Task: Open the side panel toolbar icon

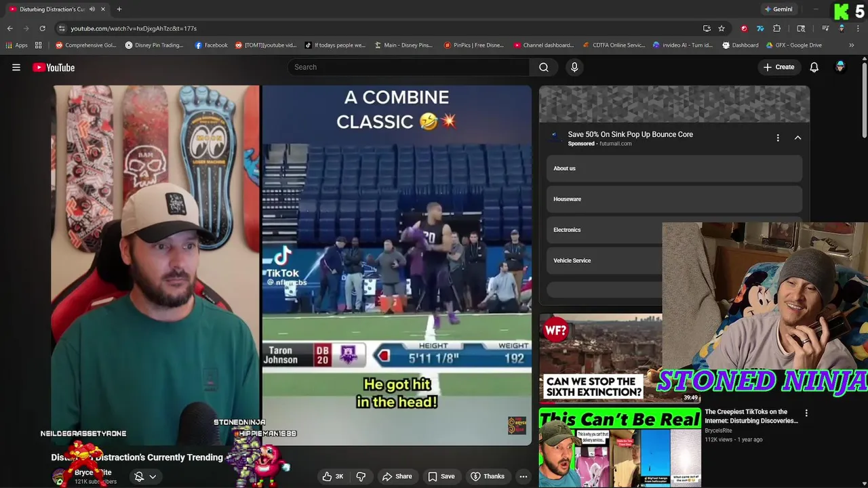Action: [x=801, y=28]
